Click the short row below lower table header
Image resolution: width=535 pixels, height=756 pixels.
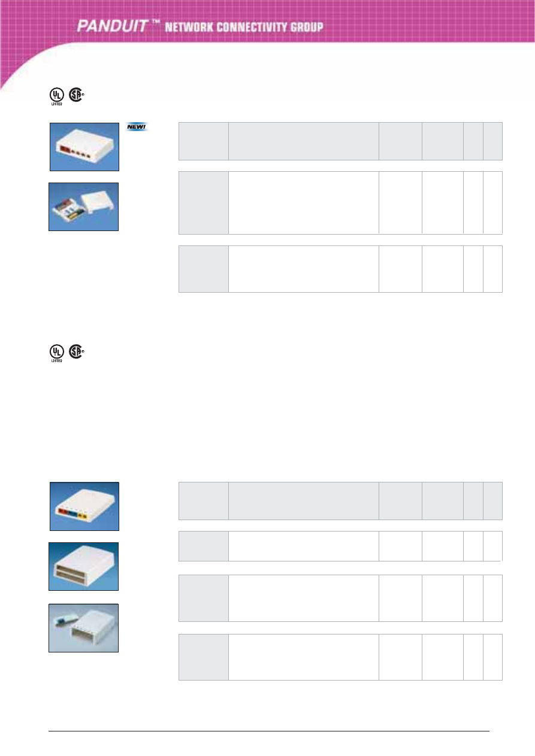(x=340, y=545)
